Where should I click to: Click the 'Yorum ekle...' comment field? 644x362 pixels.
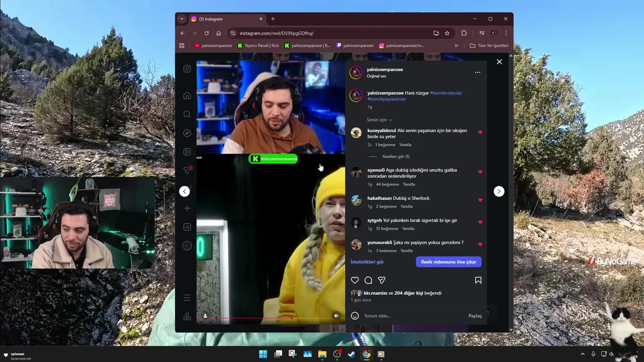tap(414, 316)
